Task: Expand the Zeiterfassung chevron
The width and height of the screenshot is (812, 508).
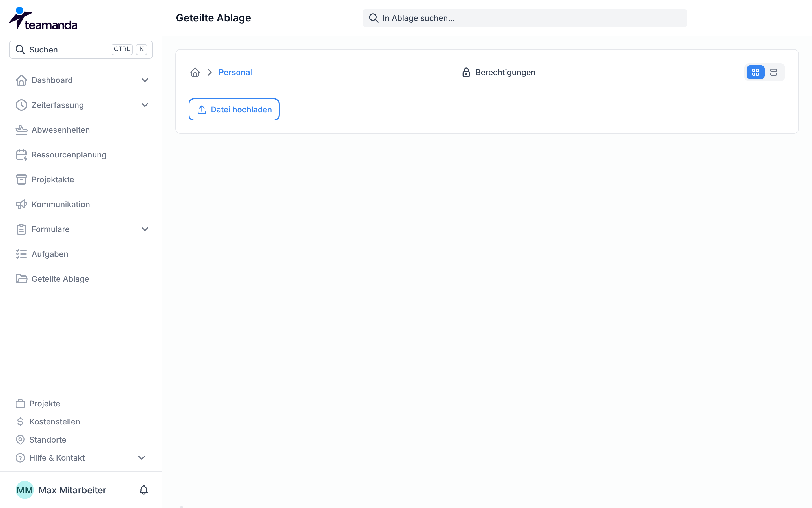Action: coord(145,105)
